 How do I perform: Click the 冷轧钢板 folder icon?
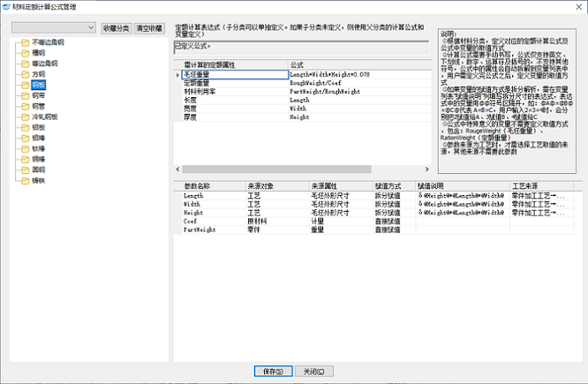[x=24, y=116]
